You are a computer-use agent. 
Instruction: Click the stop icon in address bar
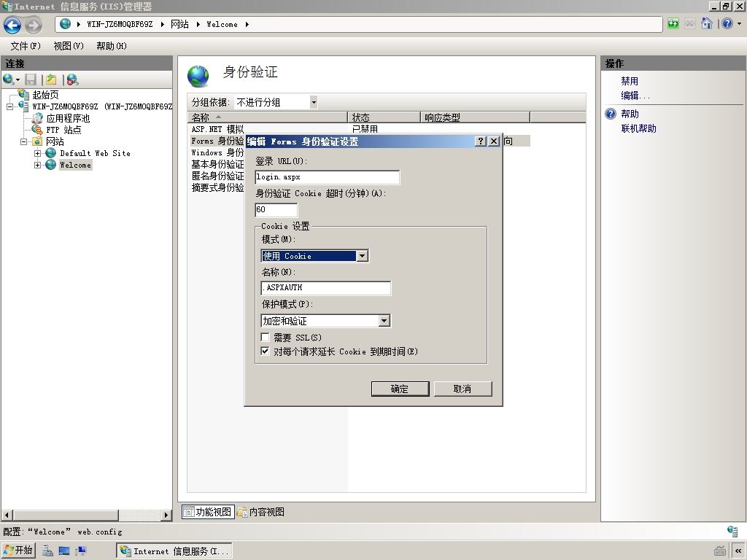pyautogui.click(x=689, y=24)
